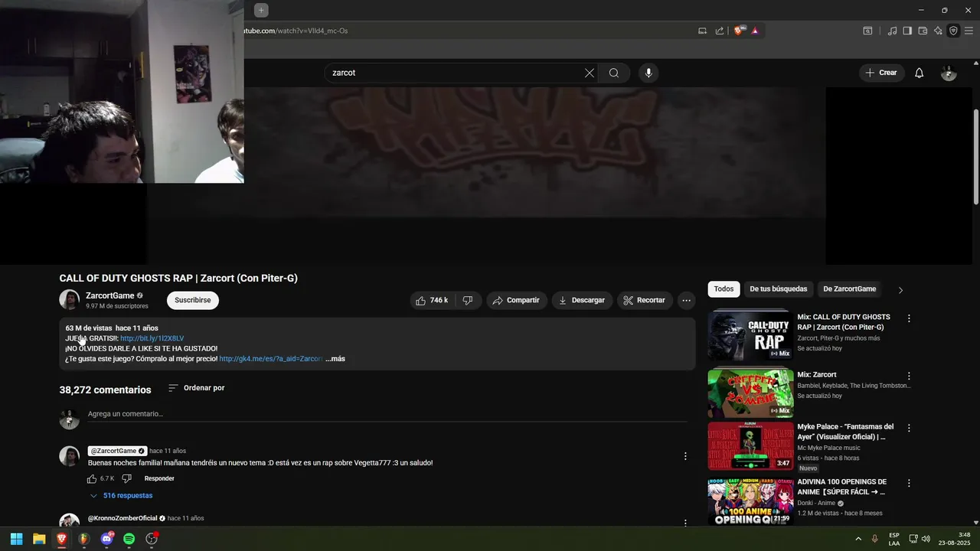Open options for Mix: Zarcort
The image size is (980, 551).
[909, 376]
